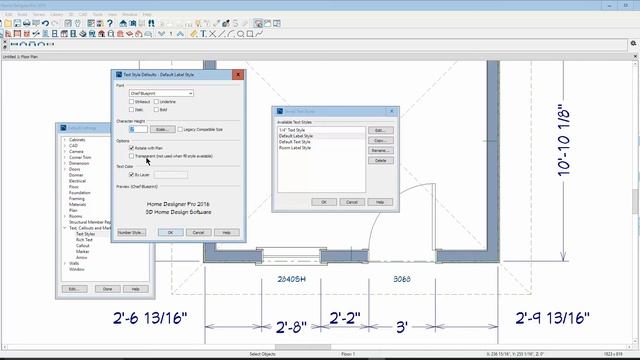Select the X-shaped marker tool icon
This screenshot has height=360, width=640.
(212, 34)
